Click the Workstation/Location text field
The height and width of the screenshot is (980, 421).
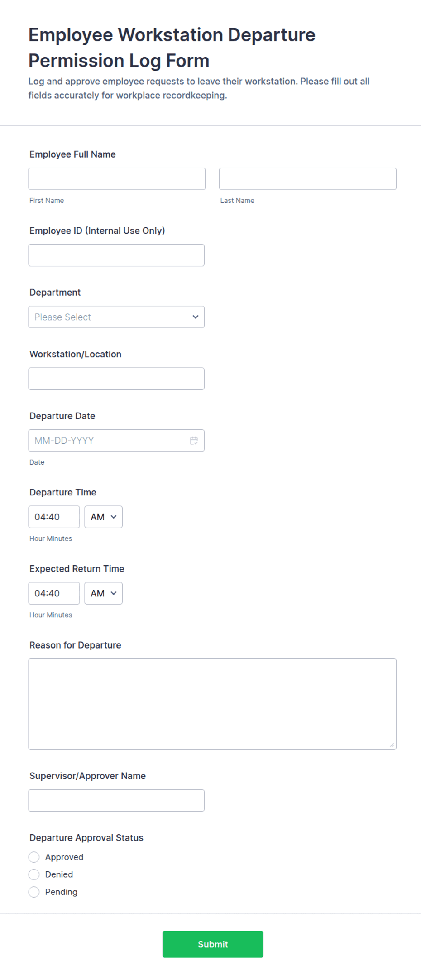[x=116, y=379]
